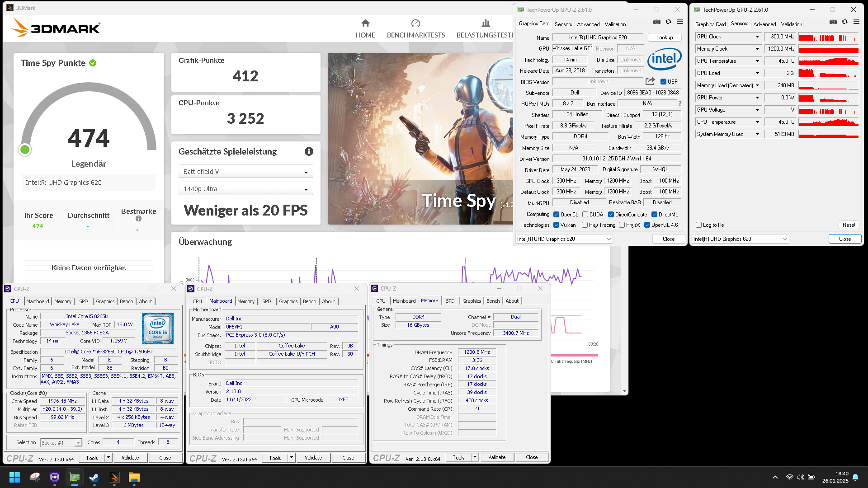Click BIOS export share icon in GPU-Z
The height and width of the screenshot is (488, 868).
[x=650, y=81]
